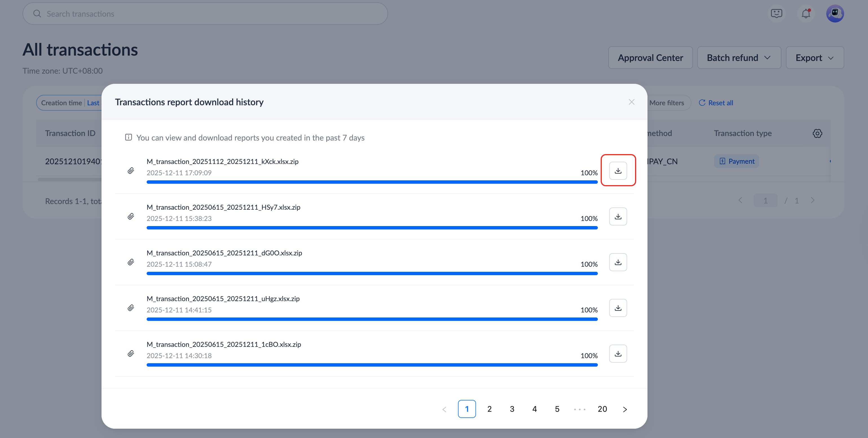Expand the Export dropdown

[x=814, y=58]
